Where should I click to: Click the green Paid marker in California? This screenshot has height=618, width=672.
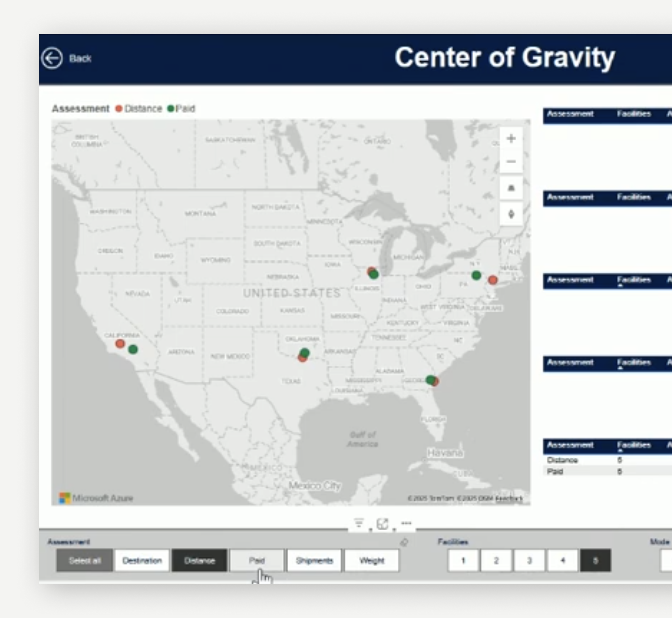tap(133, 350)
